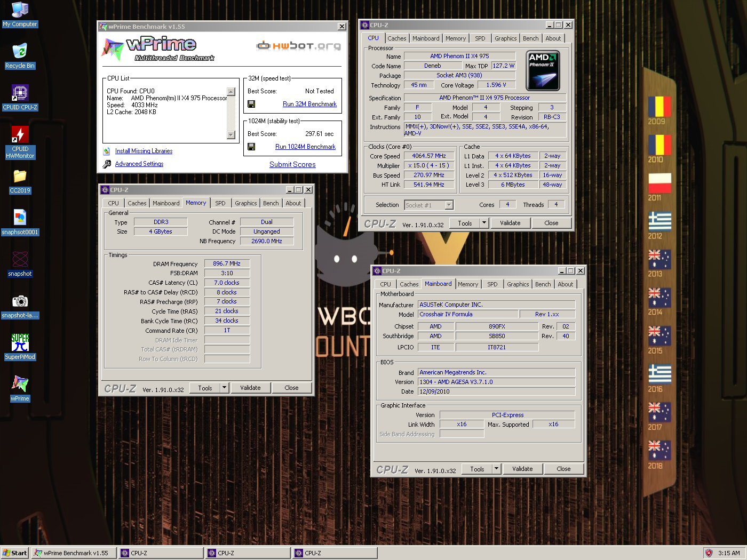This screenshot has height=560, width=747.
Task: Click the security shield tray icon
Action: (709, 553)
